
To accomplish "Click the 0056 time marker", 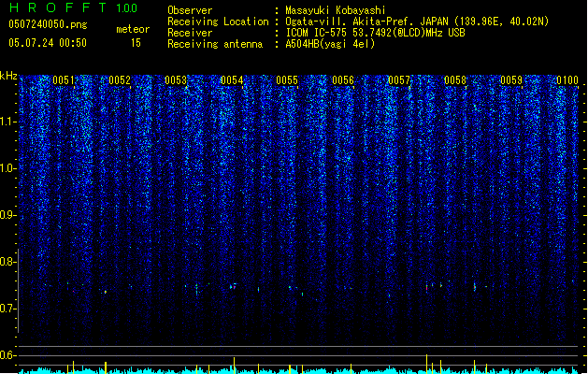I will 343,80.
